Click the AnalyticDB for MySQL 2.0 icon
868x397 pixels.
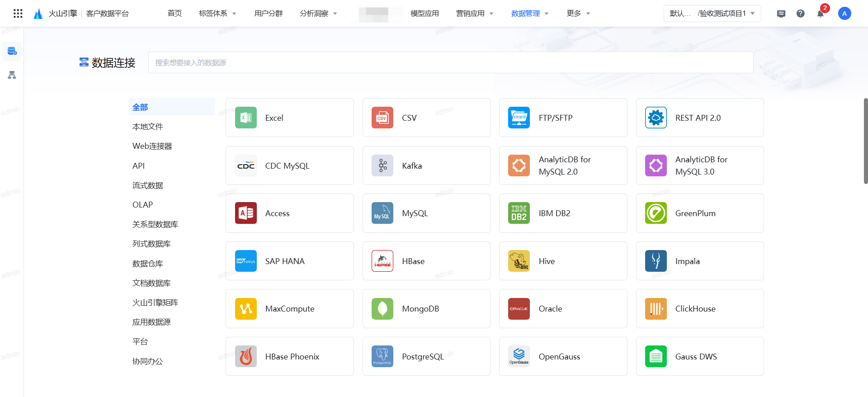coord(519,165)
